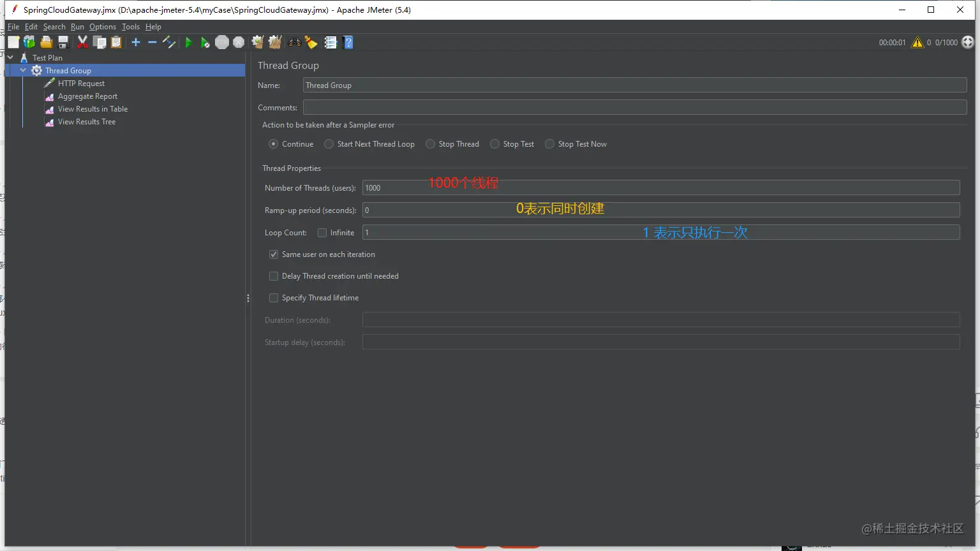Click the Comments input field
Screen dimensions: 980x551
pos(635,107)
